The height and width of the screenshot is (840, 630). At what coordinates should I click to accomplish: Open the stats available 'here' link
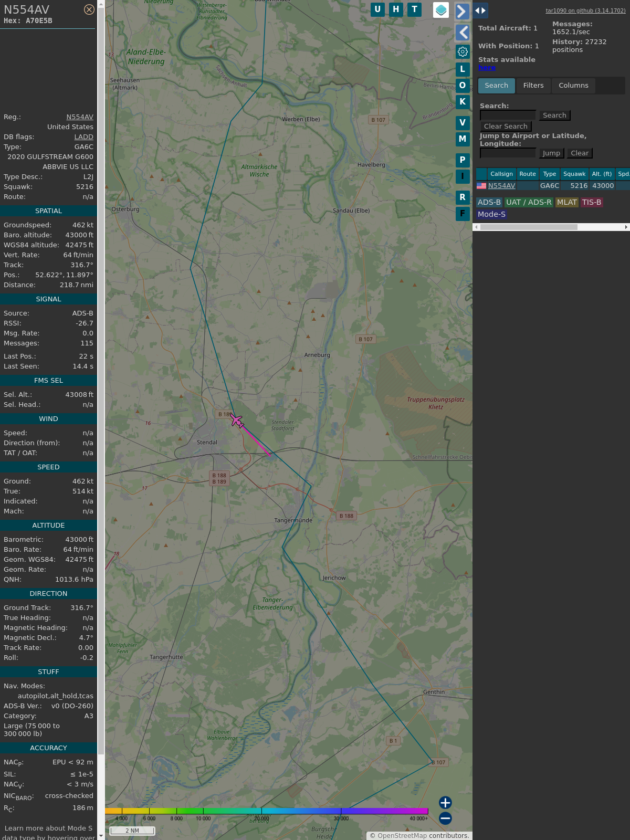point(487,68)
